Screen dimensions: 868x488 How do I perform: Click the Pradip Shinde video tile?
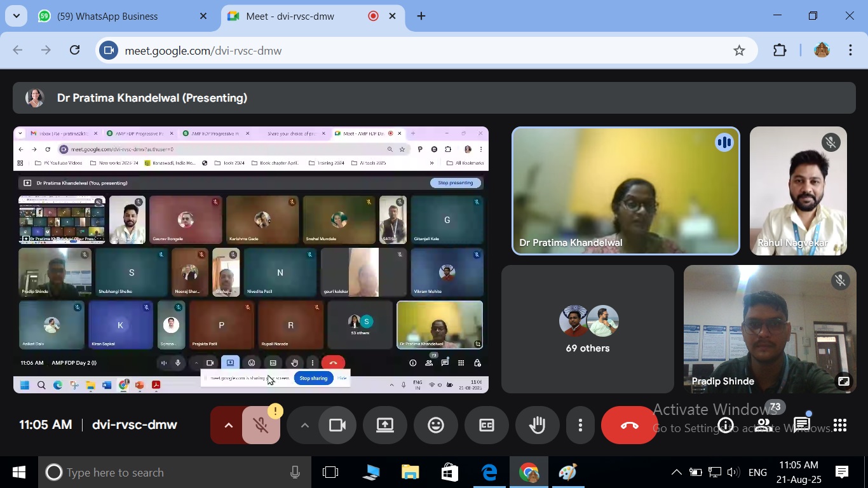click(770, 329)
